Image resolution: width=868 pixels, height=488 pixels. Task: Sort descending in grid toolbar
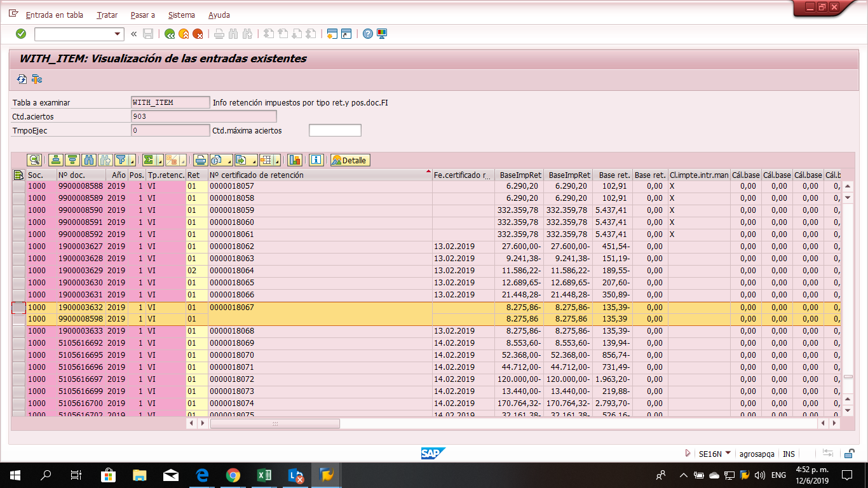click(72, 160)
